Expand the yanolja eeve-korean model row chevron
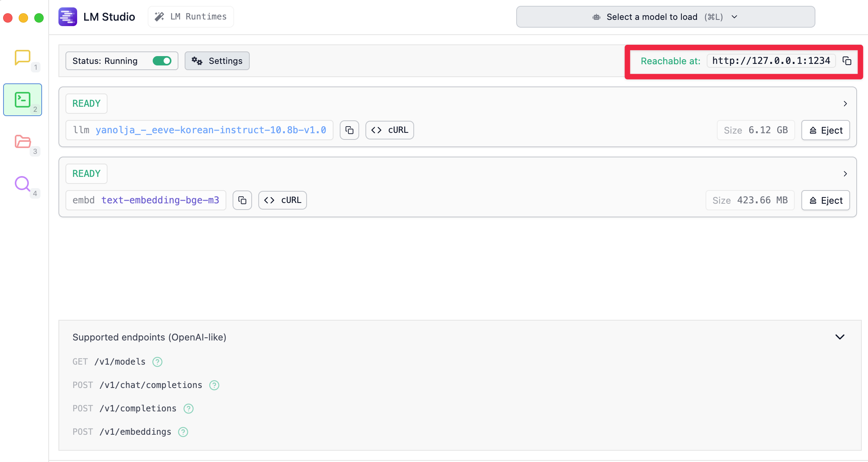The width and height of the screenshot is (868, 462). click(x=845, y=104)
